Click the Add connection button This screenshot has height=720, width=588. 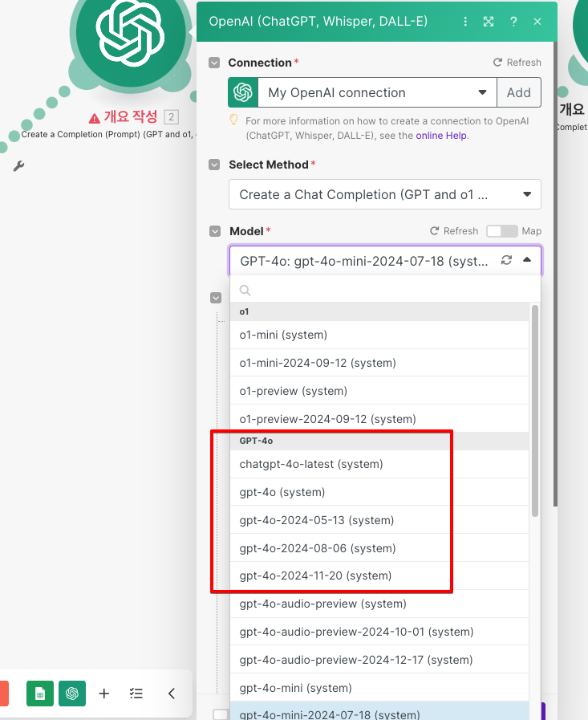coord(519,92)
